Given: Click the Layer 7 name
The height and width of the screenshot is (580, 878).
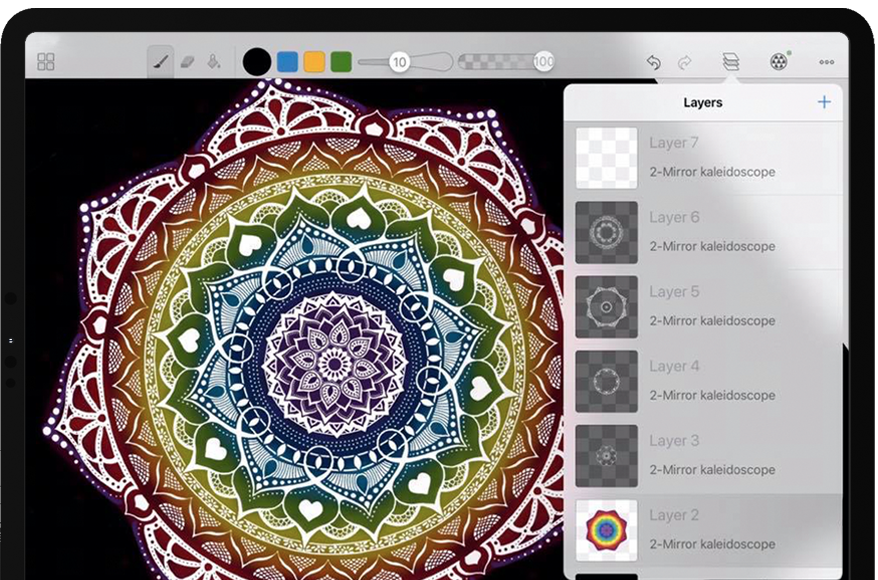Looking at the screenshot, I should pyautogui.click(x=674, y=143).
